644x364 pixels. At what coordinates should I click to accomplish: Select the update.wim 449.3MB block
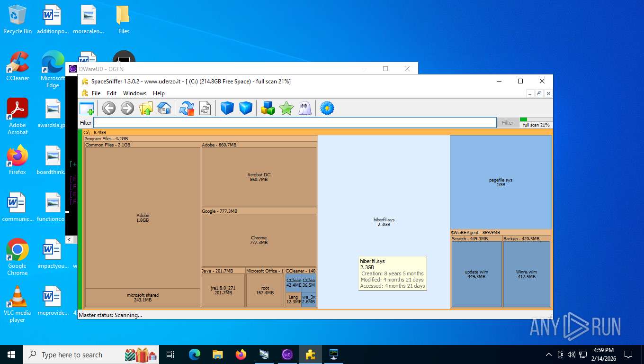pyautogui.click(x=476, y=274)
